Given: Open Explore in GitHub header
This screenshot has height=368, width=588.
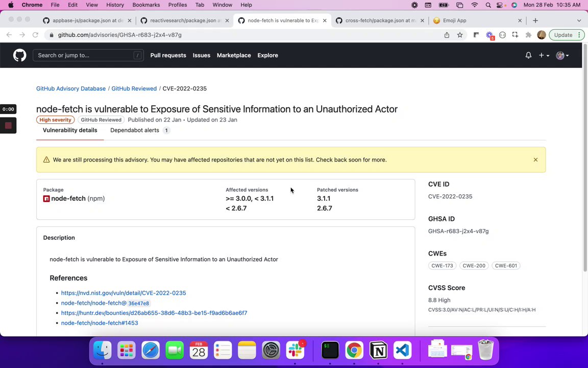Looking at the screenshot, I should (x=268, y=55).
